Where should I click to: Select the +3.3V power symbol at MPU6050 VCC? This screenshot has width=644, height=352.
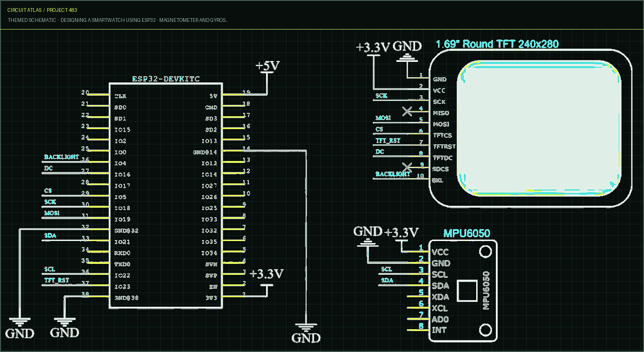[x=401, y=234]
